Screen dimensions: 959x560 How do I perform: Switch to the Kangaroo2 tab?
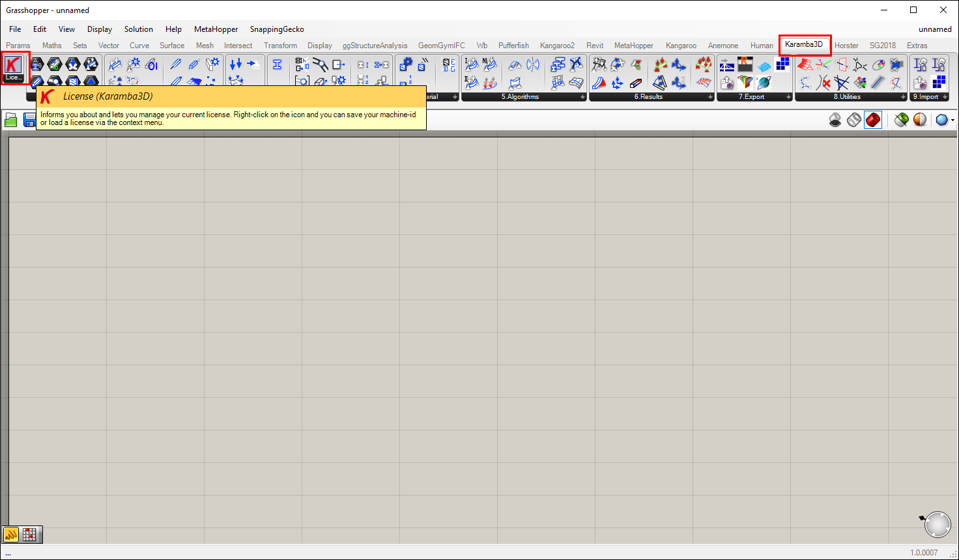point(557,46)
